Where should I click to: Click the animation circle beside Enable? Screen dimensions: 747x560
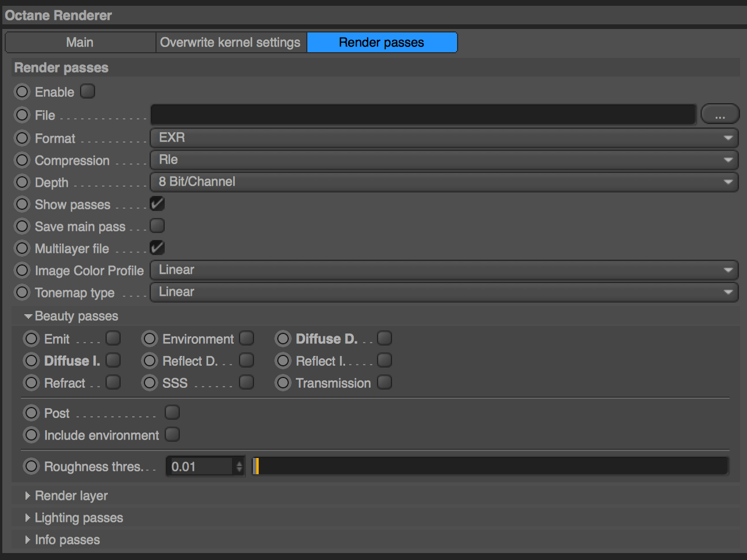click(x=22, y=92)
